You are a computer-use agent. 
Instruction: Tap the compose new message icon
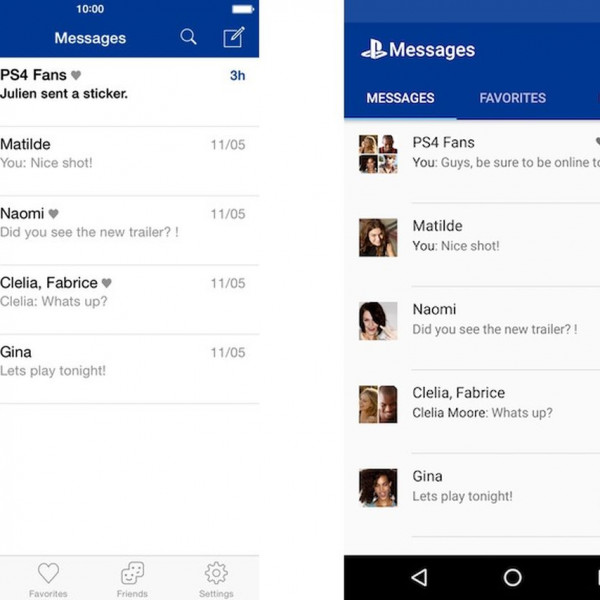[x=233, y=37]
